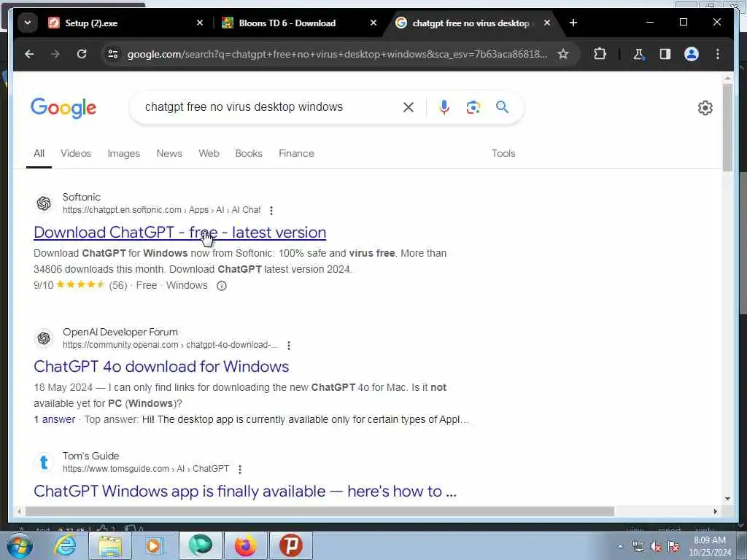Viewport: 747px width, 560px height.
Task: Click the Chrome address bar URL
Action: click(x=337, y=54)
